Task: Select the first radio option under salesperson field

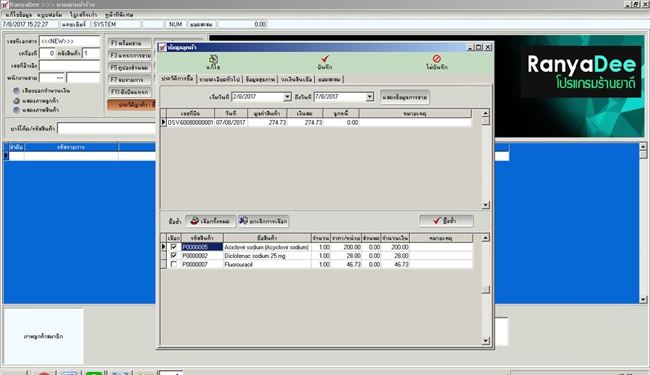Action: pos(17,90)
